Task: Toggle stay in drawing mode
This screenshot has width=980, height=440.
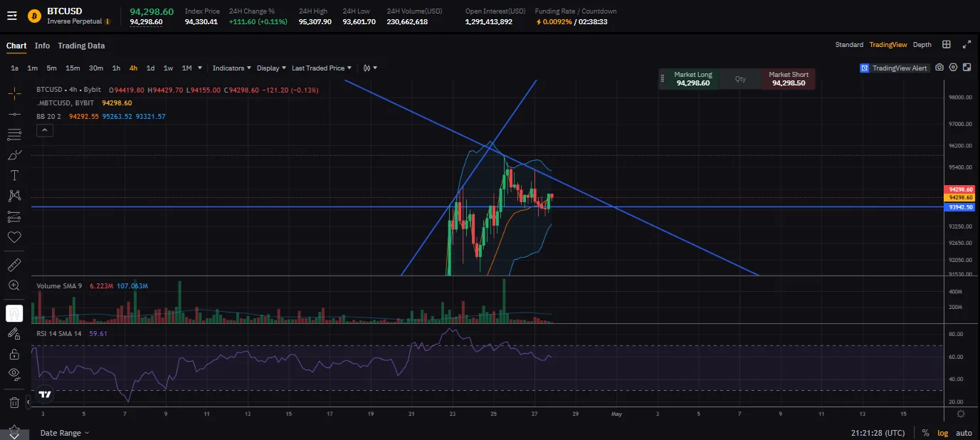Action: point(14,333)
